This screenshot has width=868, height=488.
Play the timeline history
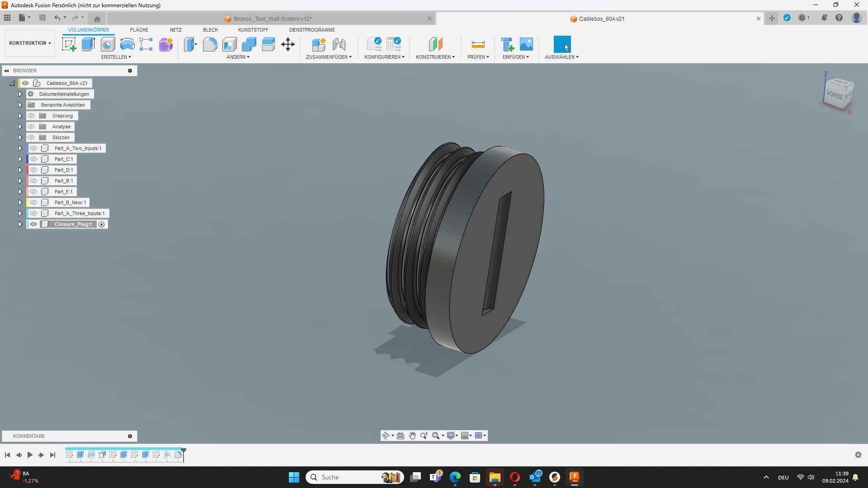click(x=30, y=455)
